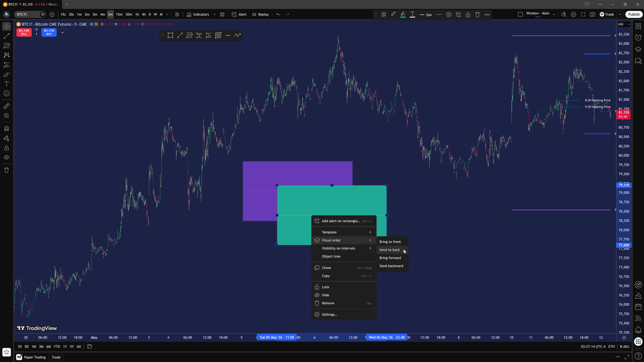Open rectangle settings from the floating toolbar
Screen dimensions: 644x362
449,14
